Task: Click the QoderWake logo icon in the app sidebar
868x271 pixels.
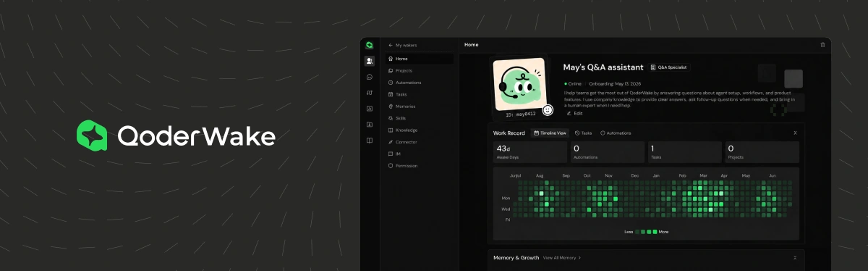Action: (369, 45)
